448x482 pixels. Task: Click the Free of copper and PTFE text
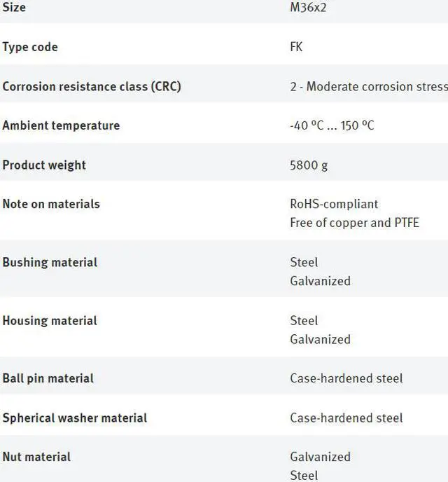coord(354,222)
